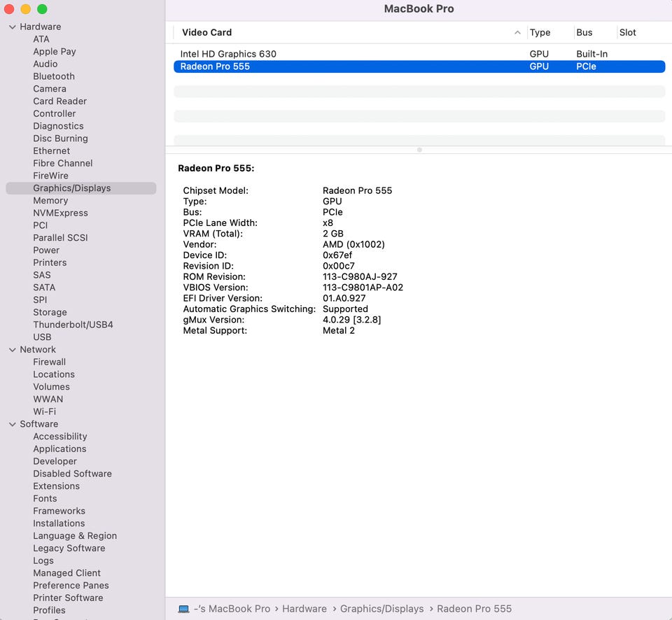Open Diagnostics in the sidebar
The image size is (672, 620).
pos(58,126)
